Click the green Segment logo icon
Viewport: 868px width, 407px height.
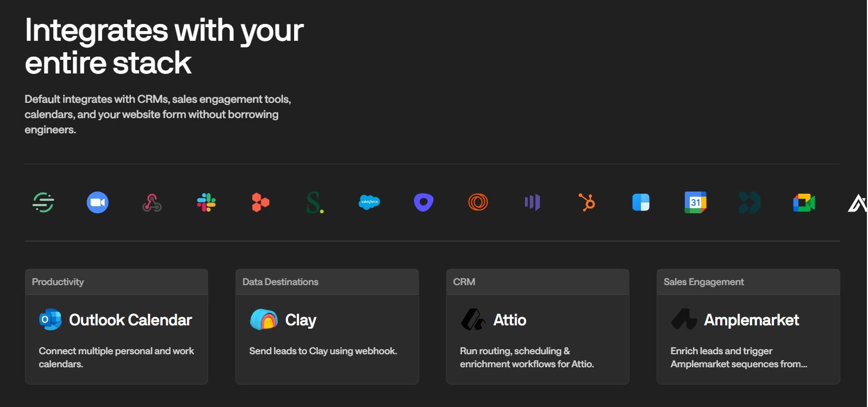tap(43, 202)
